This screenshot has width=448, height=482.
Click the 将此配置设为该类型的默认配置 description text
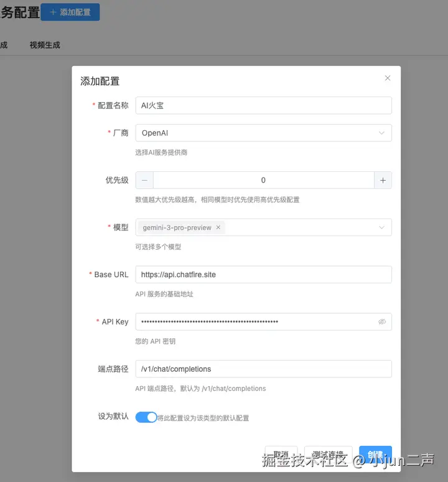pos(203,418)
